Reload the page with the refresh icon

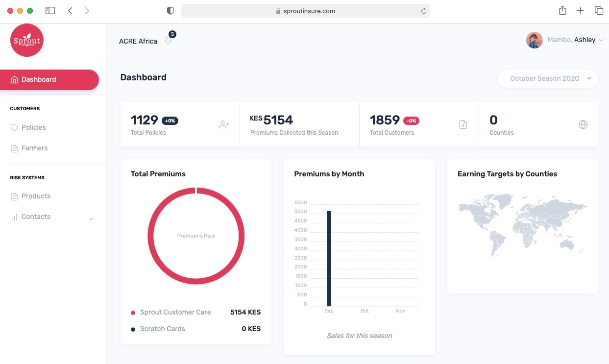click(423, 11)
